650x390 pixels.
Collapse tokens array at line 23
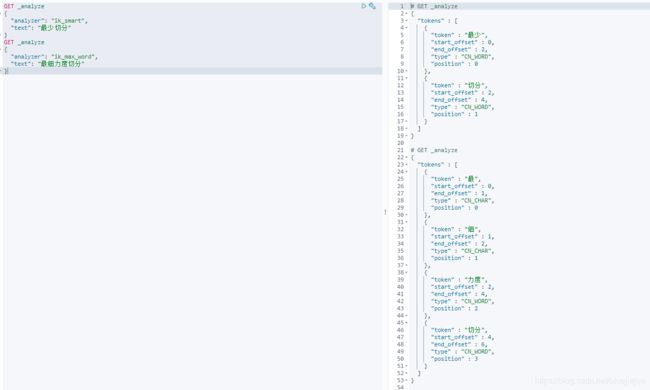tap(407, 165)
